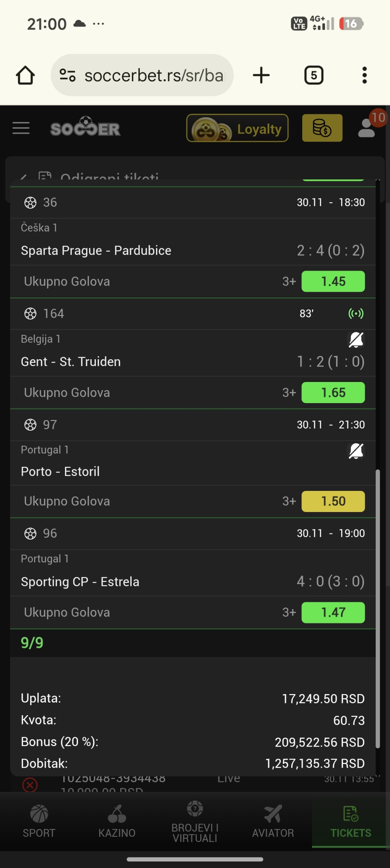Tap the live broadcast icon for Gent match
The width and height of the screenshot is (390, 868).
pyautogui.click(x=356, y=314)
